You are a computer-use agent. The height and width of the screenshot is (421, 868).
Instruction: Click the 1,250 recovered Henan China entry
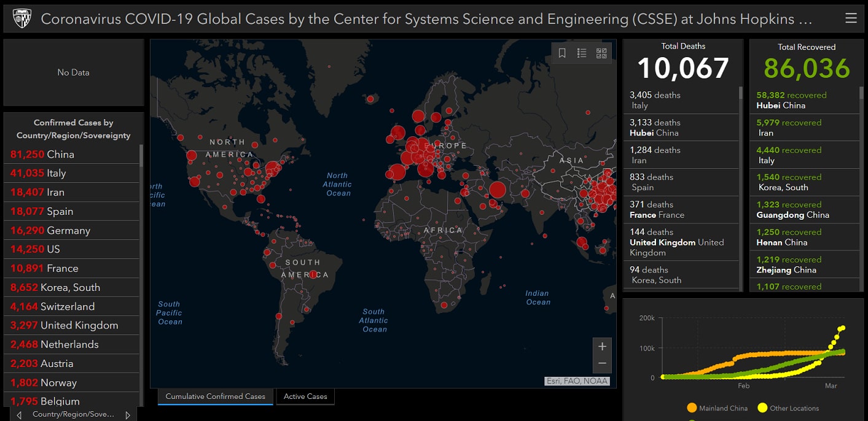(x=806, y=237)
